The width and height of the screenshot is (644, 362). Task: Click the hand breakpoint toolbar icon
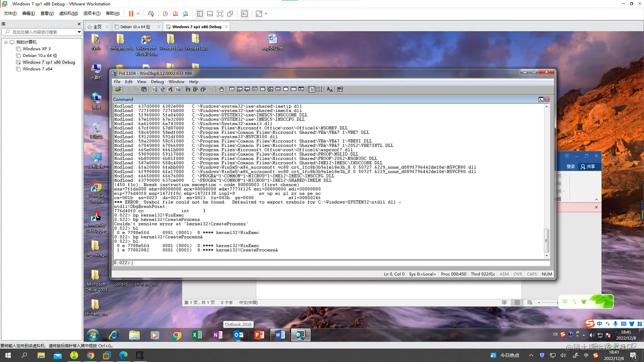tap(221, 89)
